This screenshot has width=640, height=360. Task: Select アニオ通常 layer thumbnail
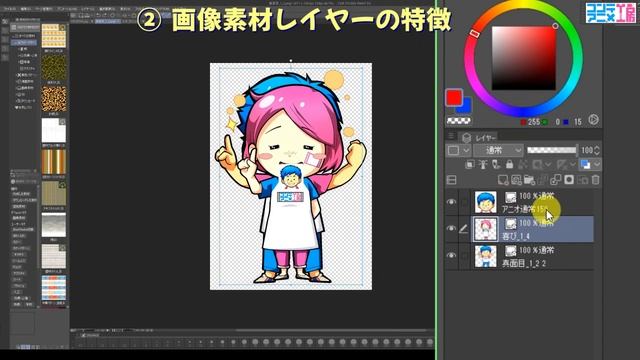point(486,202)
